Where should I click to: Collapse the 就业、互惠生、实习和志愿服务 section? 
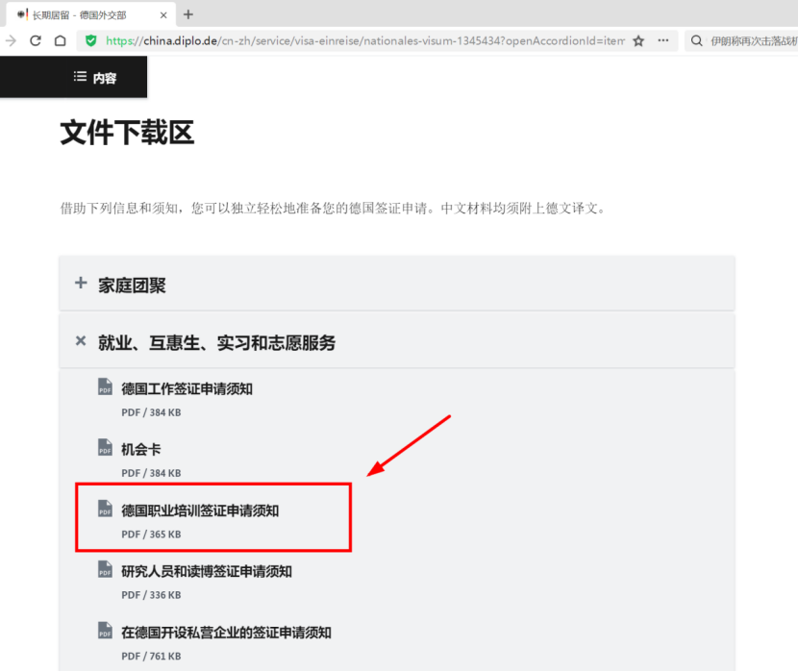pyautogui.click(x=216, y=342)
